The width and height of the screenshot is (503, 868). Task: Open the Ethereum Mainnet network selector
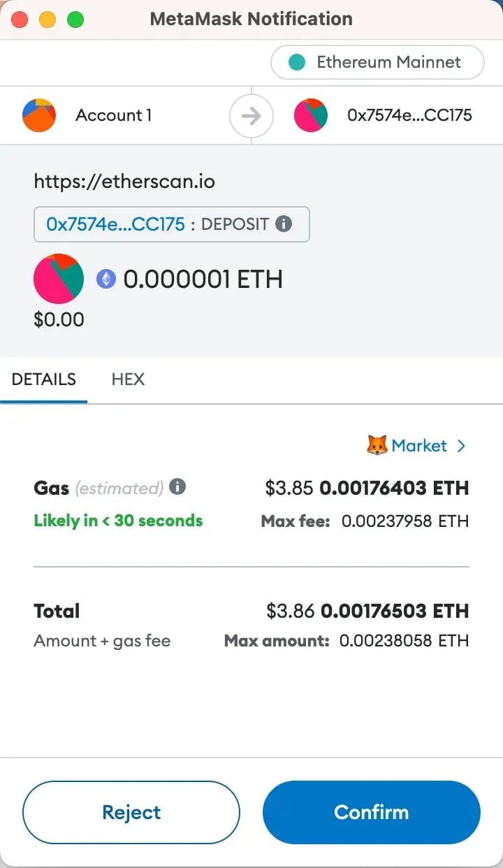tap(377, 62)
